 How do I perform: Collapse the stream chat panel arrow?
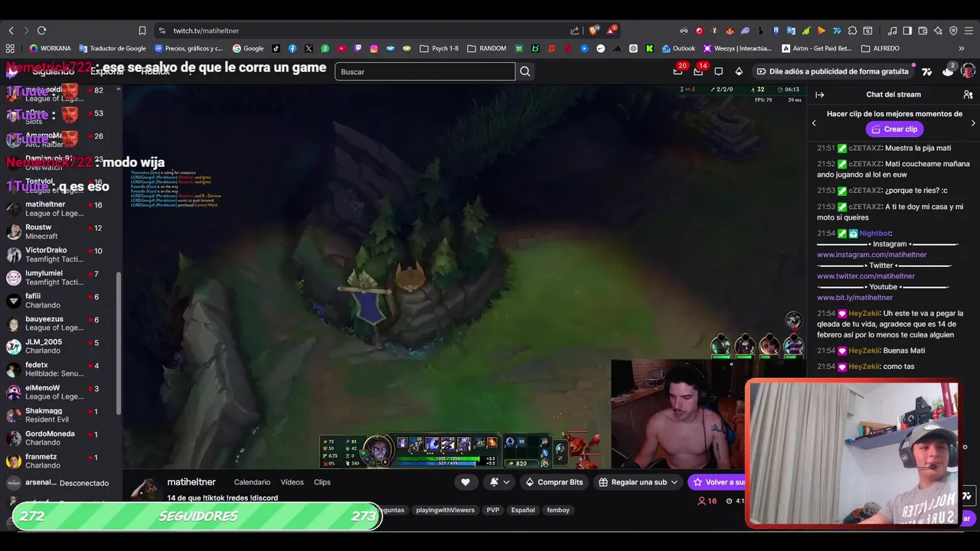coord(819,95)
